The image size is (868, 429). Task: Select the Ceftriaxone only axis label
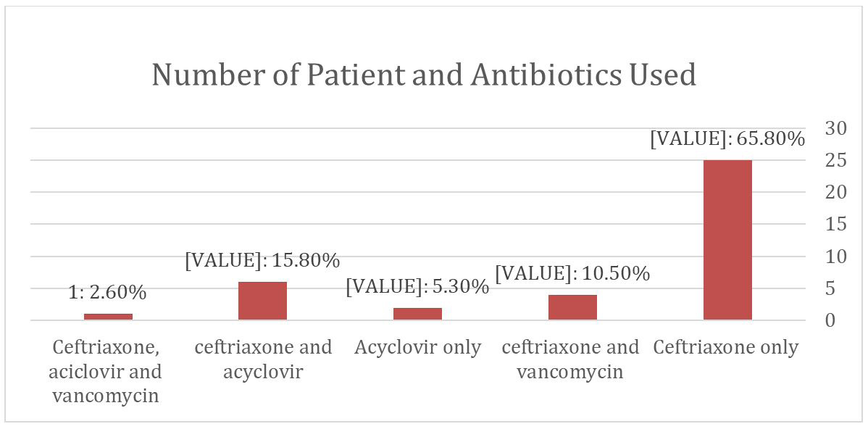726,348
